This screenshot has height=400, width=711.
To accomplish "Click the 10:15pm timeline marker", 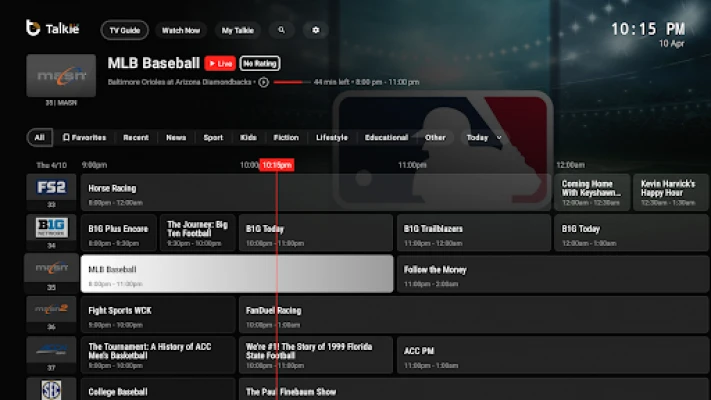I will pos(276,165).
